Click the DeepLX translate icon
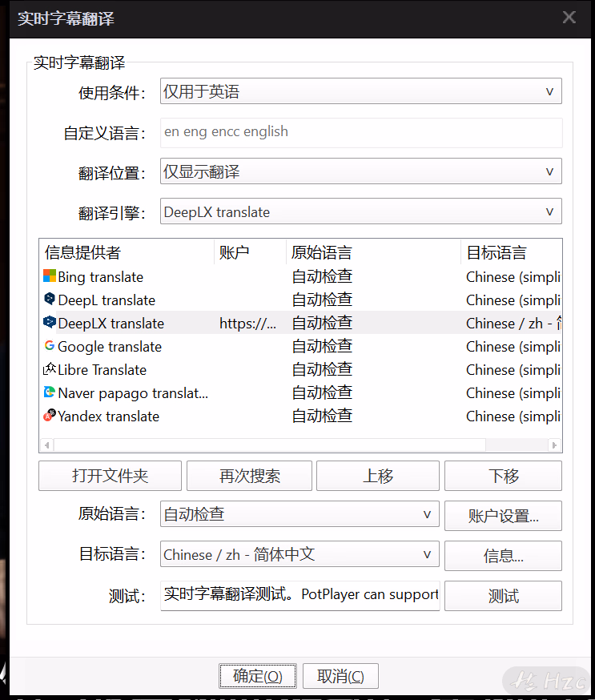This screenshot has height=700, width=595. click(x=50, y=322)
